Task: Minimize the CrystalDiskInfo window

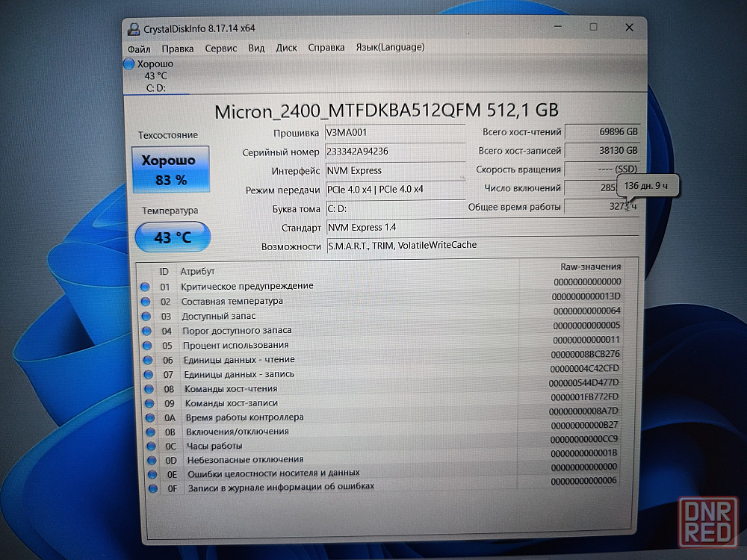Action: pos(558,27)
